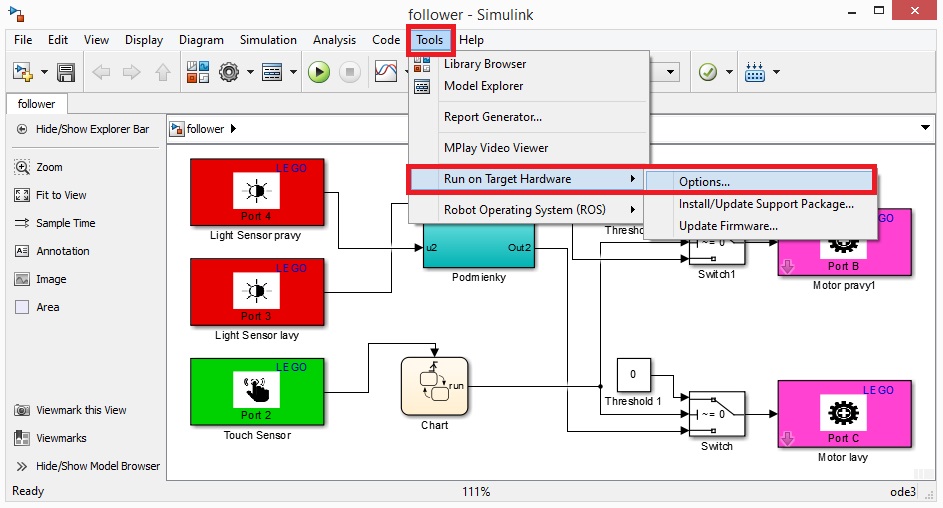Open the View menu
The width and height of the screenshot is (943, 508).
tap(96, 40)
